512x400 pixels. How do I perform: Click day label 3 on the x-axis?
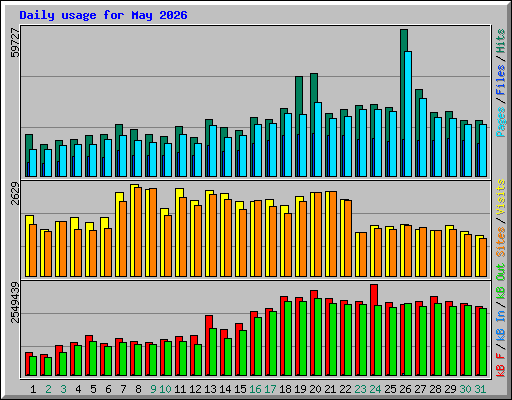(63, 389)
